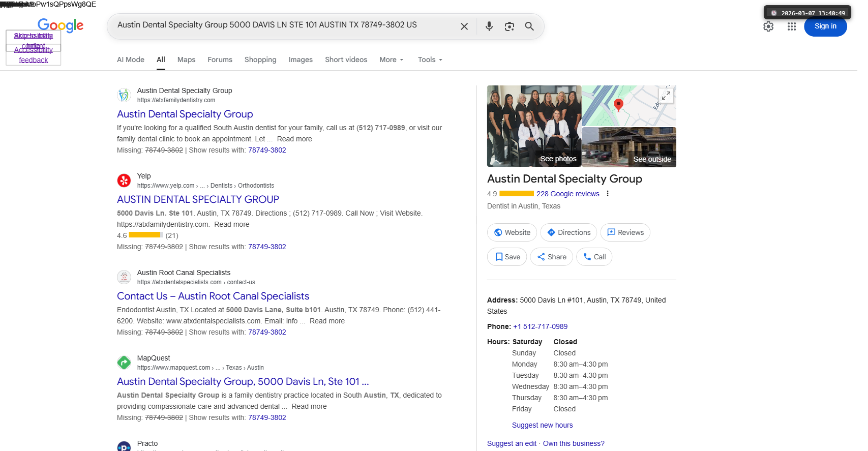Submit search with the magnifier icon
This screenshot has width=868, height=451.
point(529,26)
